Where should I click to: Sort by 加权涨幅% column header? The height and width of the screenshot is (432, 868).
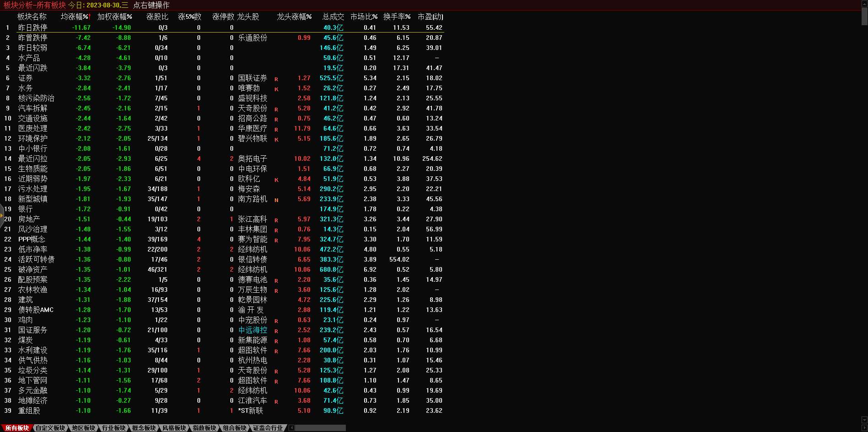pos(115,17)
